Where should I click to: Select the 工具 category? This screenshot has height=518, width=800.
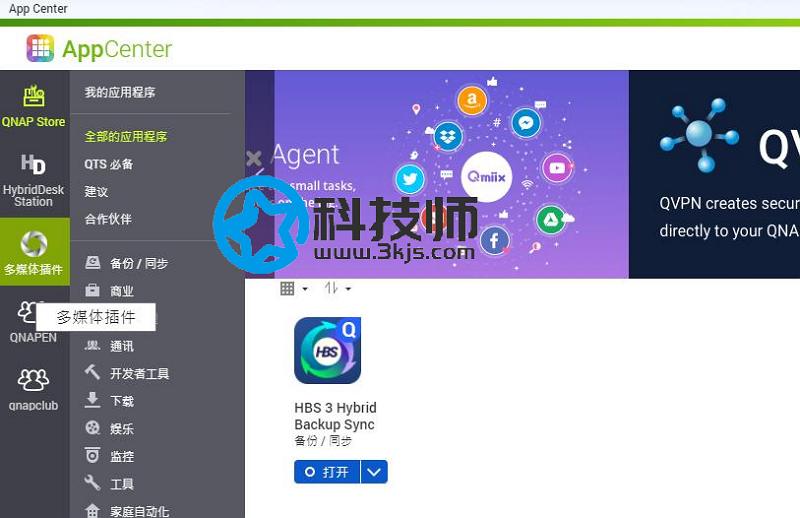pos(122,484)
